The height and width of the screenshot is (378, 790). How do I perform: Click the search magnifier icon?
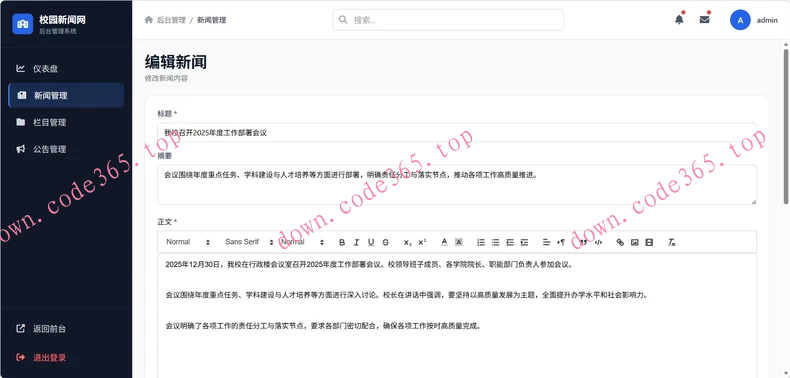[x=343, y=20]
